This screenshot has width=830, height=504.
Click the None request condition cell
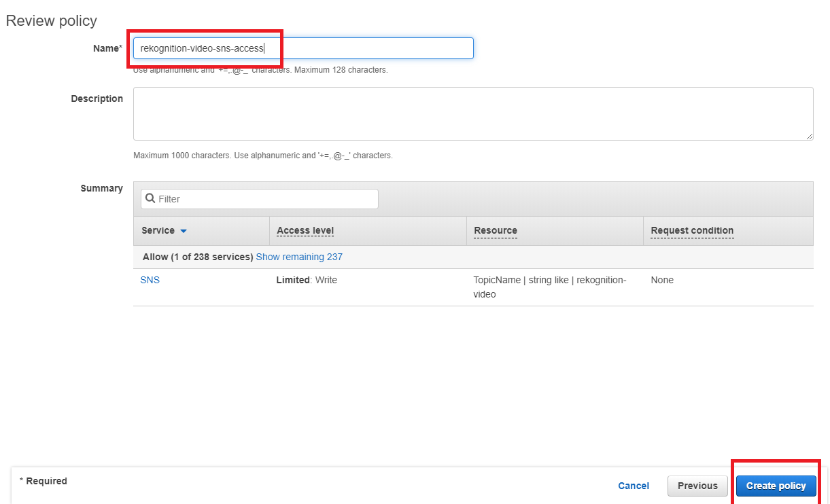(x=662, y=280)
